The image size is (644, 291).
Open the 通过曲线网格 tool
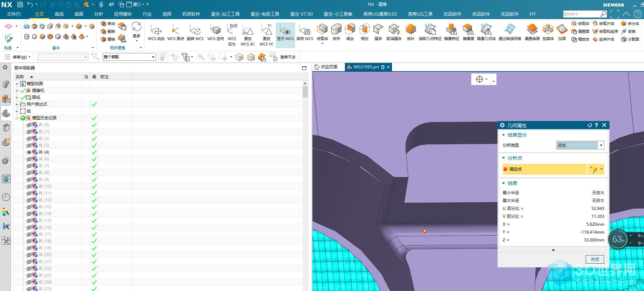tap(509, 33)
